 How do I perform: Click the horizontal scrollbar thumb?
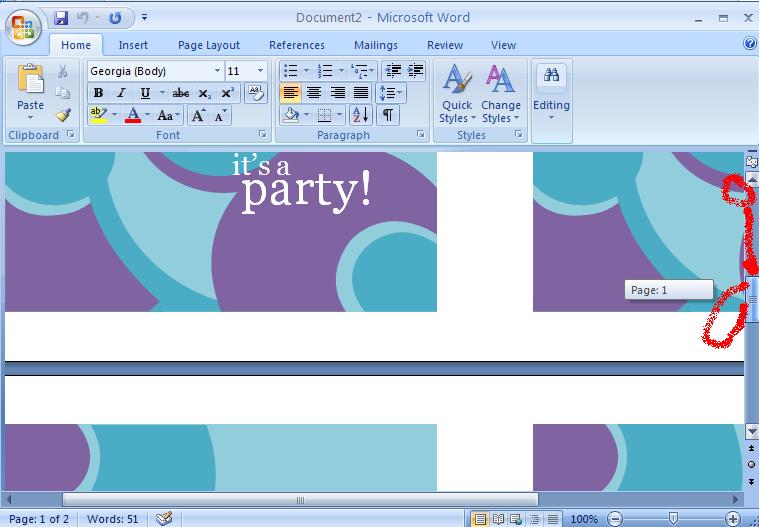click(x=300, y=499)
